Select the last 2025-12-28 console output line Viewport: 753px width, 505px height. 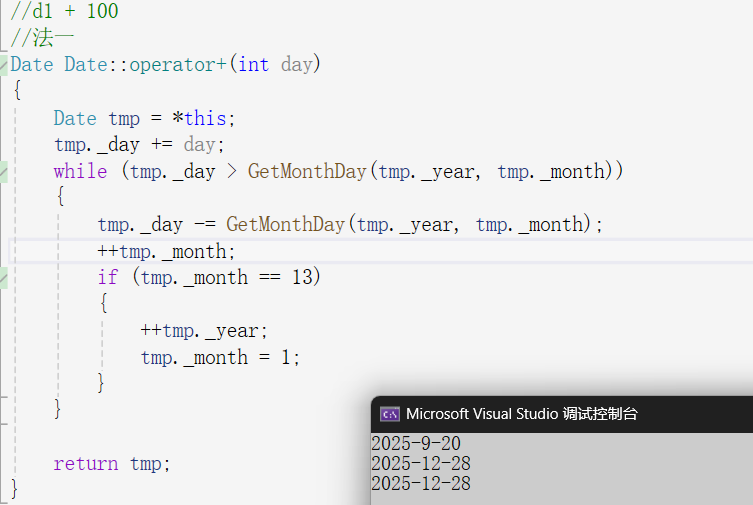[421, 483]
